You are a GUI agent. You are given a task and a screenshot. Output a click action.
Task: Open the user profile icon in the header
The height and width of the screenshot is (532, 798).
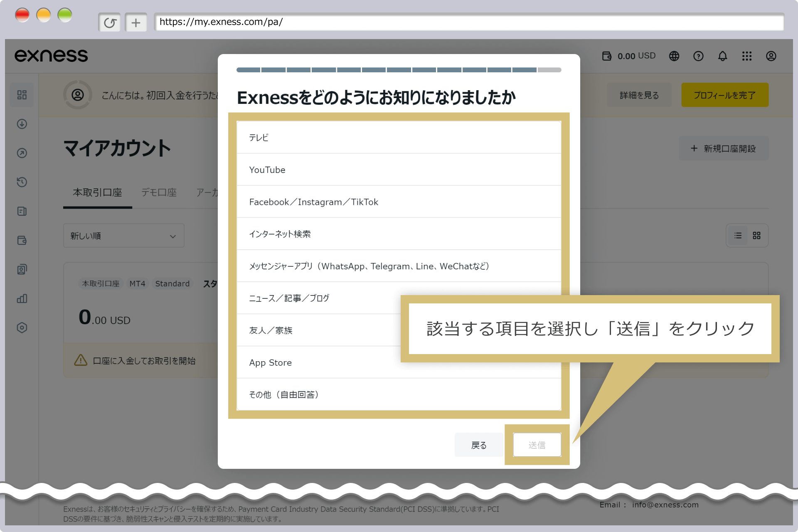click(771, 56)
